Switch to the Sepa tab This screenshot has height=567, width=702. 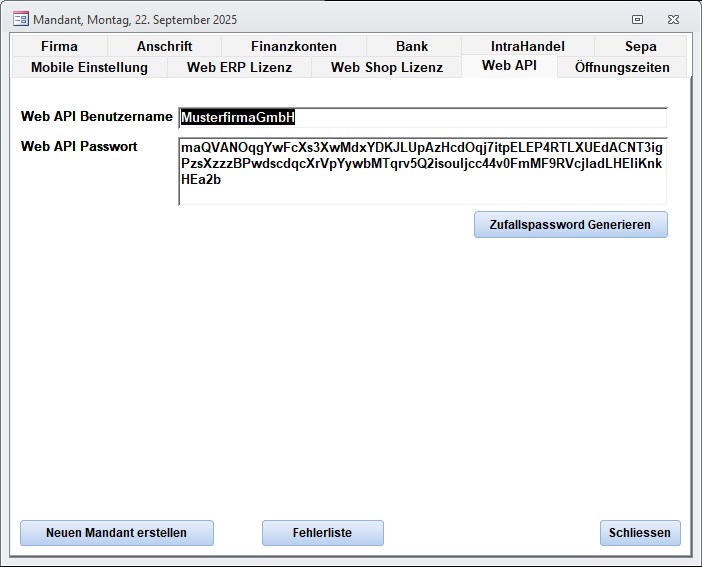[640, 46]
